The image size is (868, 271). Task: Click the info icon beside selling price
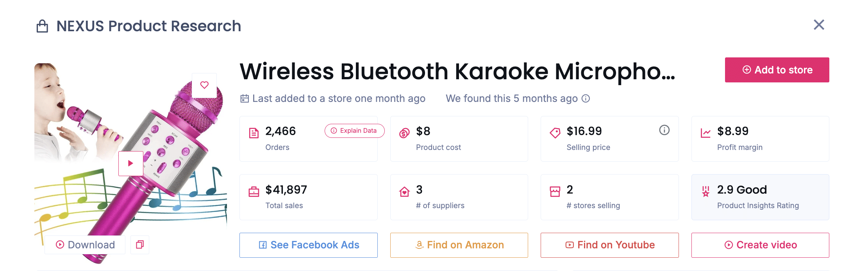(x=664, y=130)
